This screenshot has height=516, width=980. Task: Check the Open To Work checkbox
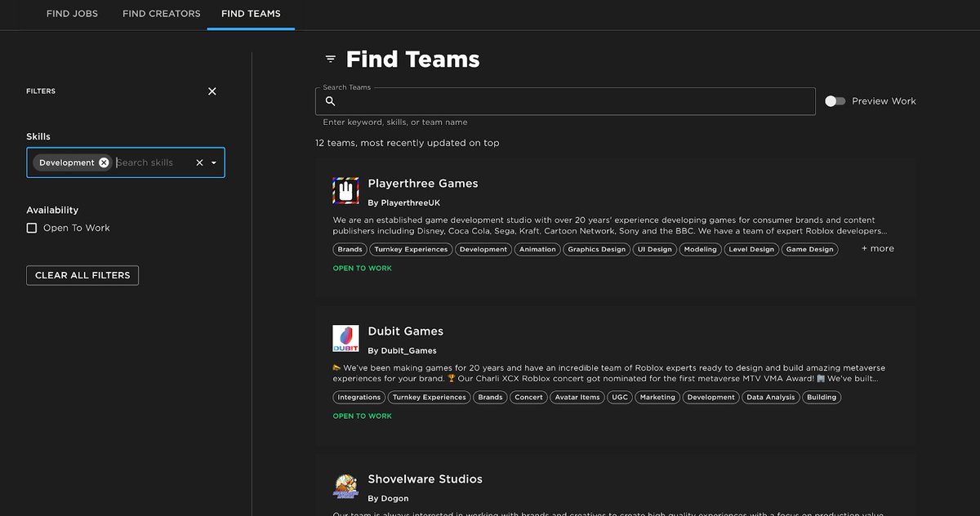coord(30,227)
